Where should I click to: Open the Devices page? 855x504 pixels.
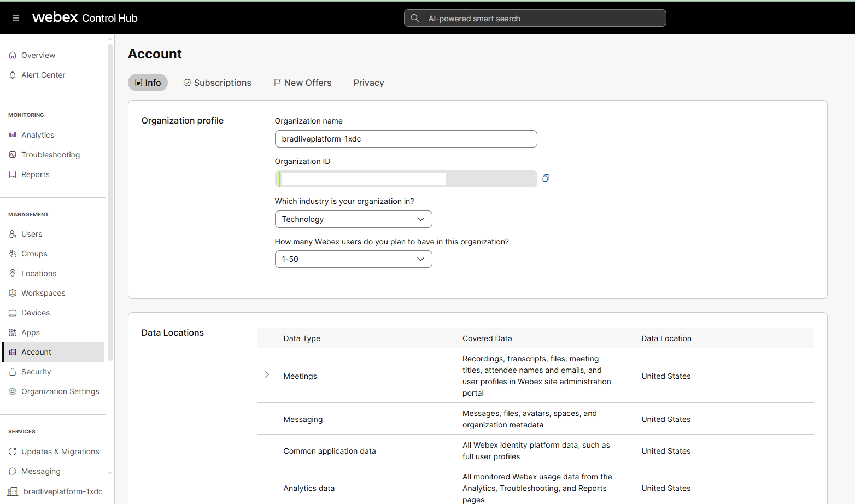(x=36, y=313)
